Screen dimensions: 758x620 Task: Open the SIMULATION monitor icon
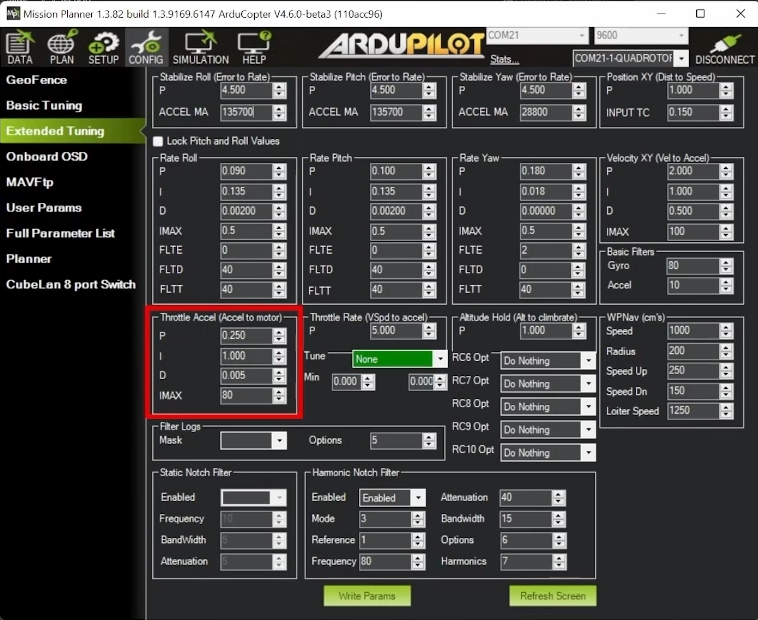coord(201,47)
